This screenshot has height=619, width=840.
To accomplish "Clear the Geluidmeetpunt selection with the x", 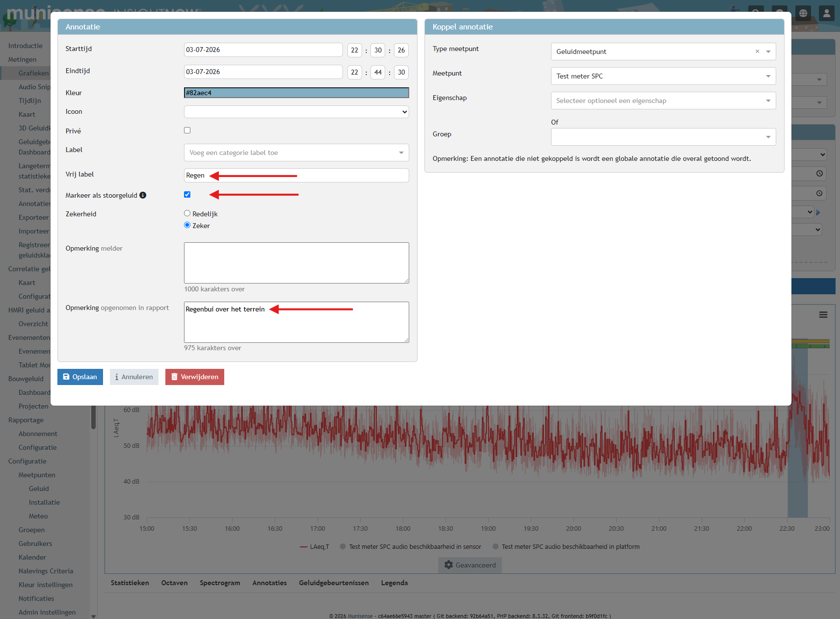I will tap(757, 52).
